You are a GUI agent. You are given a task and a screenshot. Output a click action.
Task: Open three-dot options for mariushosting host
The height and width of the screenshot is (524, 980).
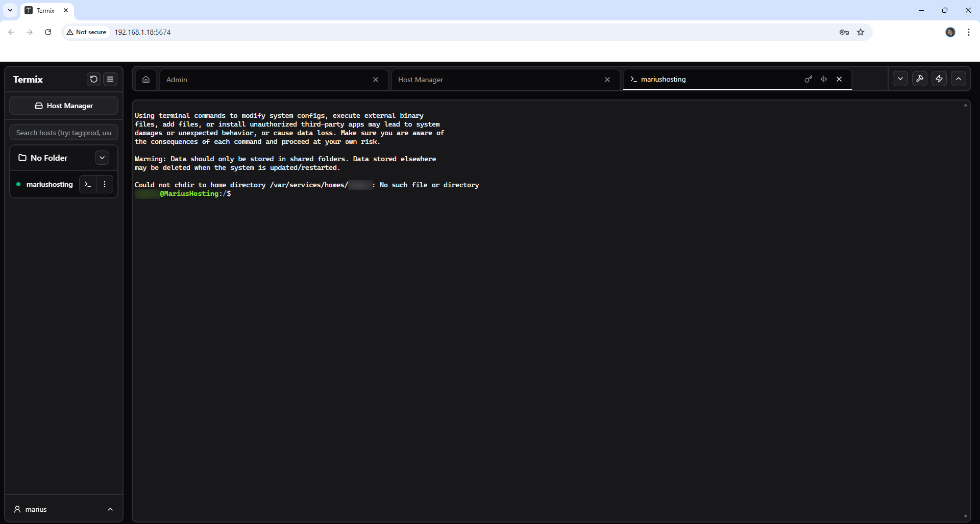[x=105, y=184]
